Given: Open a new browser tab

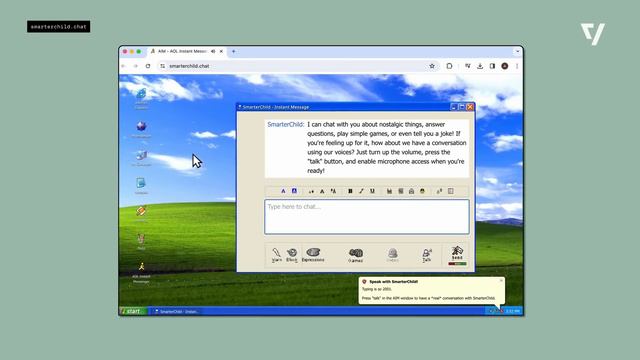Looking at the screenshot, I should pos(233,51).
